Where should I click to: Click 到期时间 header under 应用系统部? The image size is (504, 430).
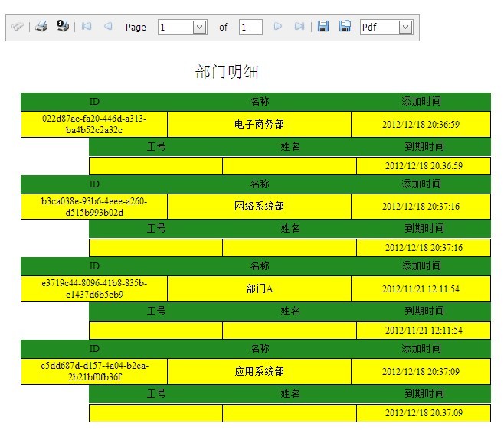tap(424, 393)
